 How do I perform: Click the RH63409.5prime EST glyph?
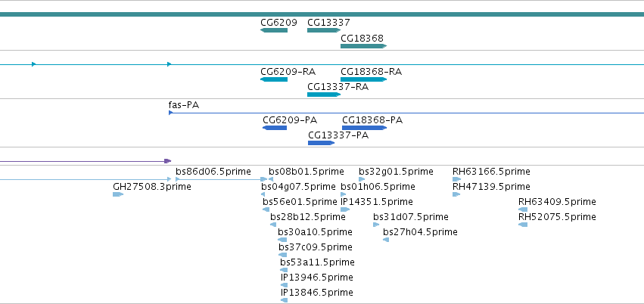[523, 209]
